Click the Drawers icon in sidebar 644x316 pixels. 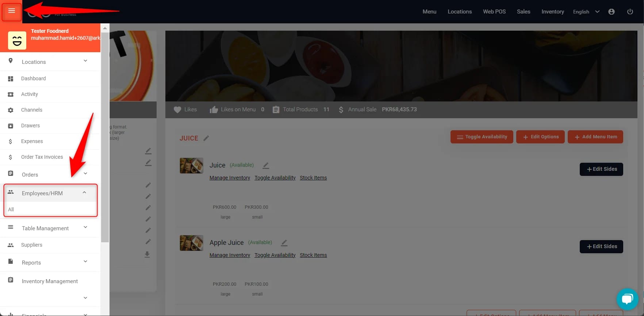pos(11,126)
